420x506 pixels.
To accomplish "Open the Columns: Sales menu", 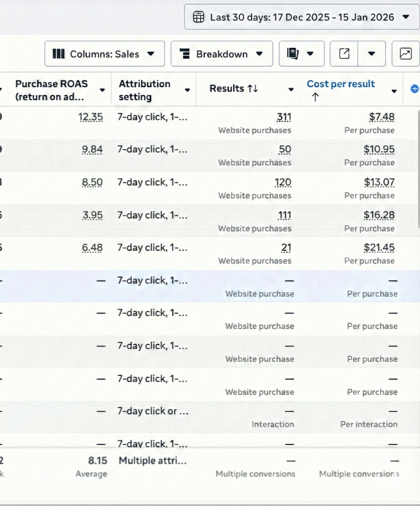I will [x=105, y=54].
